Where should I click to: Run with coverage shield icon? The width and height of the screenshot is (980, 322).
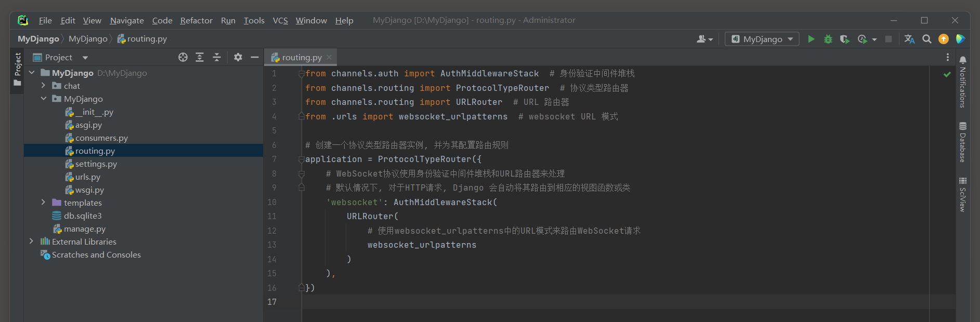pos(844,39)
